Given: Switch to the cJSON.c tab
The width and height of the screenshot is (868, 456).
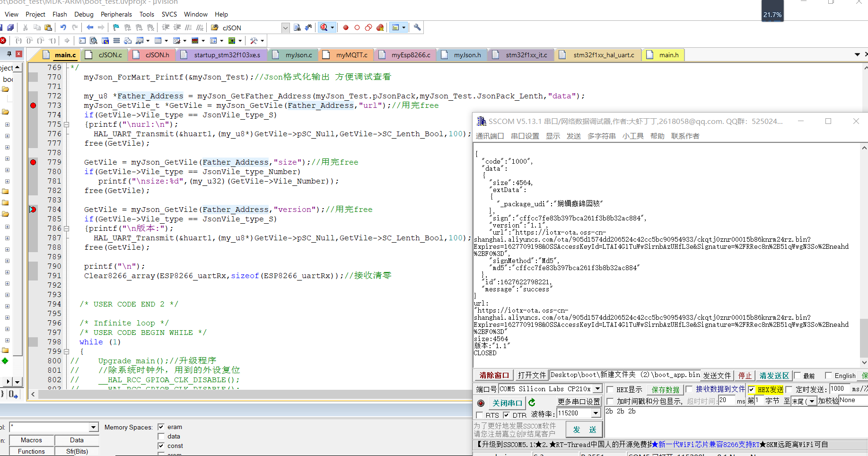Looking at the screenshot, I should pyautogui.click(x=105, y=55).
